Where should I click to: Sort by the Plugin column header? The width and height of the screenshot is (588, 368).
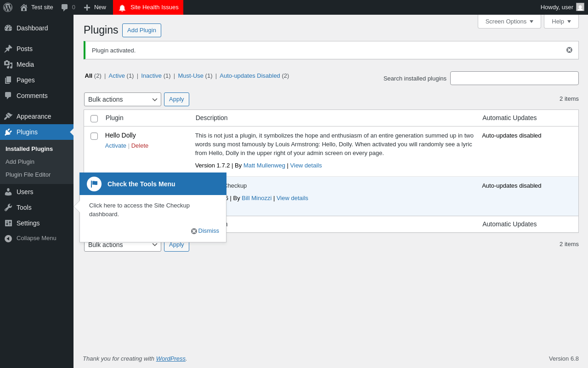[x=114, y=118]
